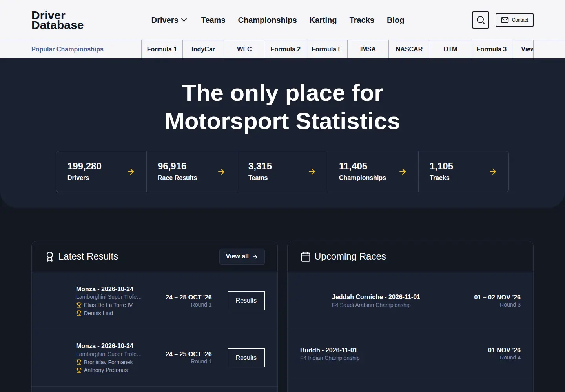This screenshot has width=565, height=392.
Task: Click the arrow icon inside View all button
Action: point(255,256)
